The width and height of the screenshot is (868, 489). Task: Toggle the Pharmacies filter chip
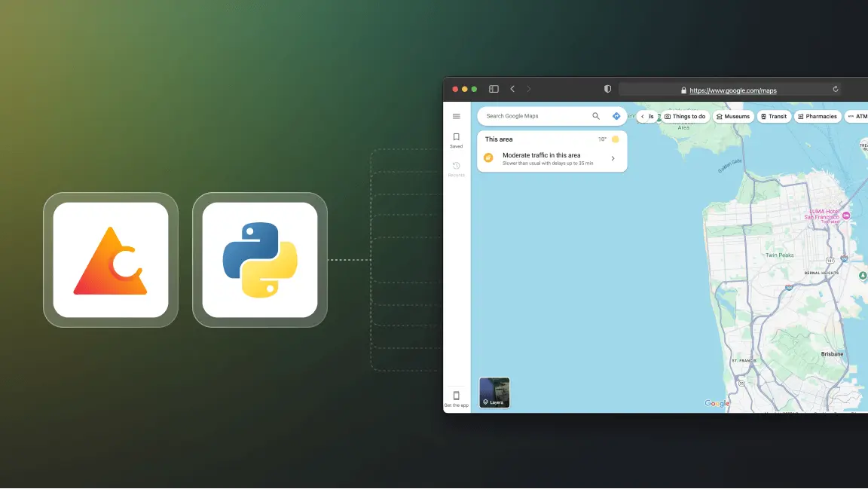pyautogui.click(x=818, y=116)
